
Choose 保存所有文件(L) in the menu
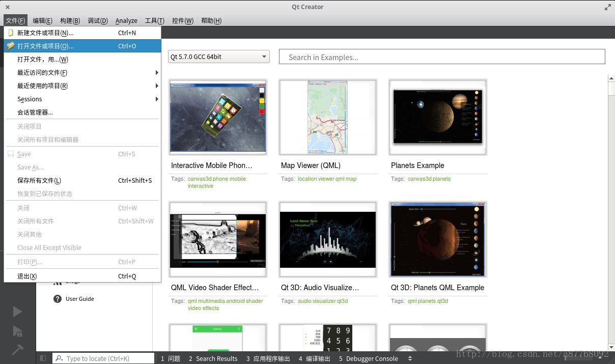pyautogui.click(x=82, y=180)
